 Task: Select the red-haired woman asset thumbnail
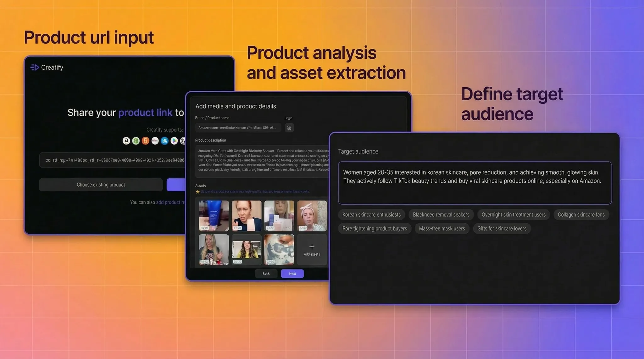tap(247, 216)
